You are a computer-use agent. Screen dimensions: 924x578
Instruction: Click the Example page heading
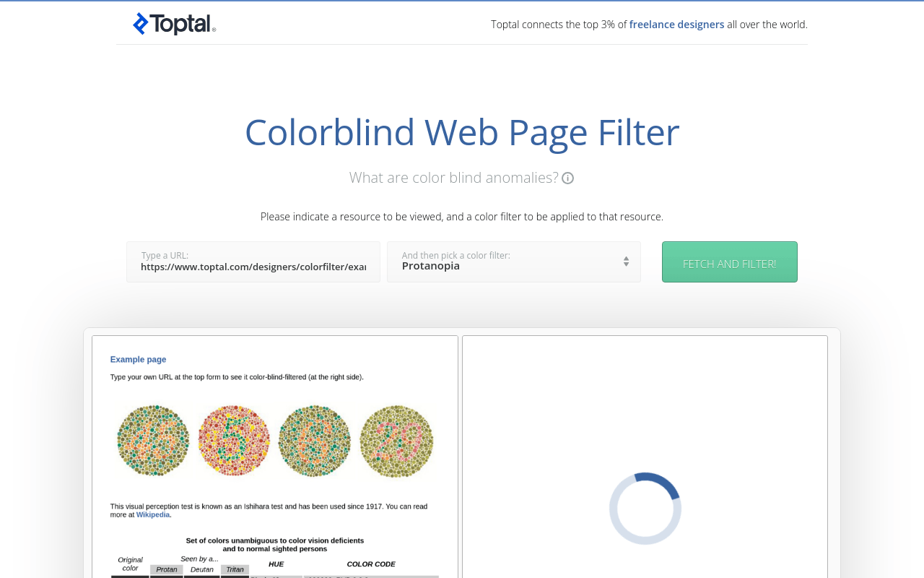click(x=138, y=359)
